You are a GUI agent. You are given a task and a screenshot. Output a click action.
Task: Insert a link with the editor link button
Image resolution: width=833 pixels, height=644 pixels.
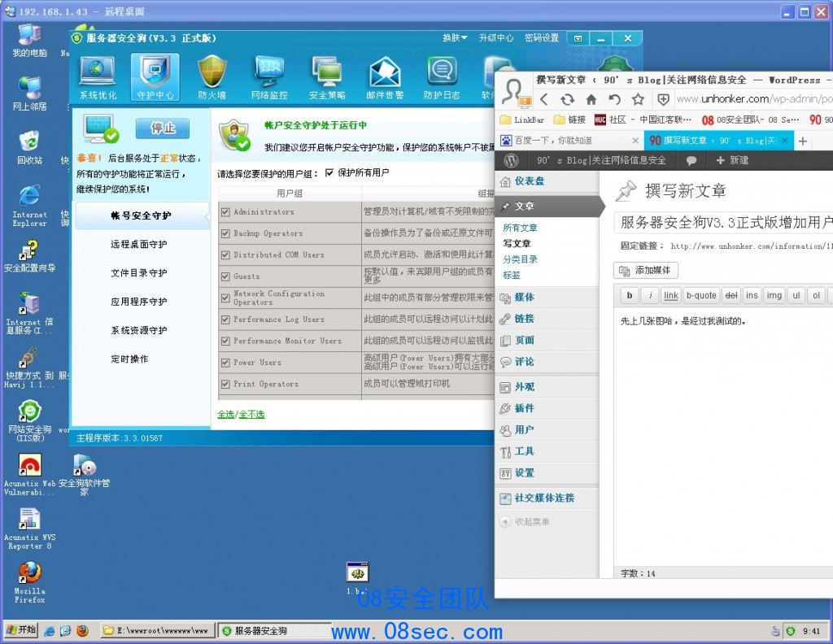671,295
